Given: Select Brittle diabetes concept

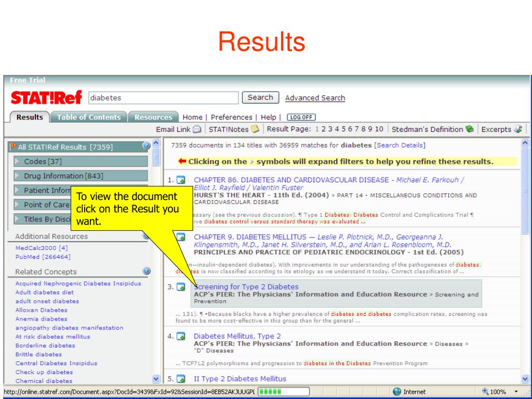Looking at the screenshot, I should (38, 354).
